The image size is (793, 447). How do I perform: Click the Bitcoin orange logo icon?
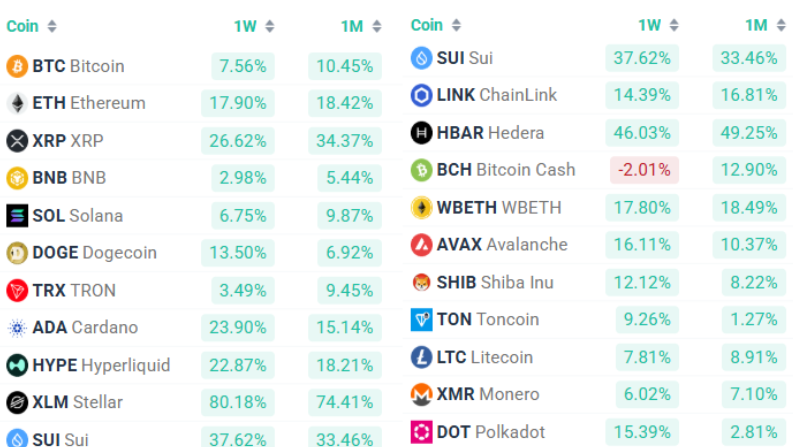[17, 66]
